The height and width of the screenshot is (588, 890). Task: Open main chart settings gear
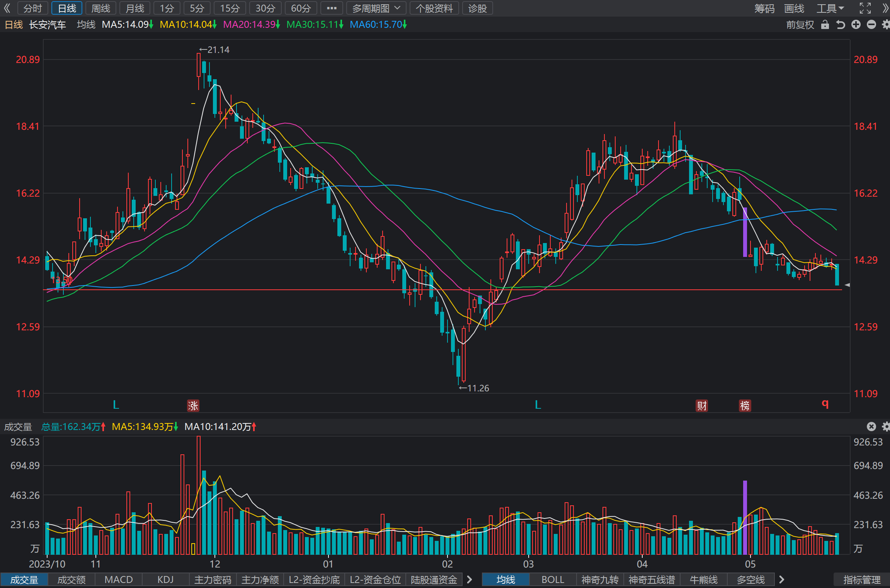pyautogui.click(x=886, y=25)
